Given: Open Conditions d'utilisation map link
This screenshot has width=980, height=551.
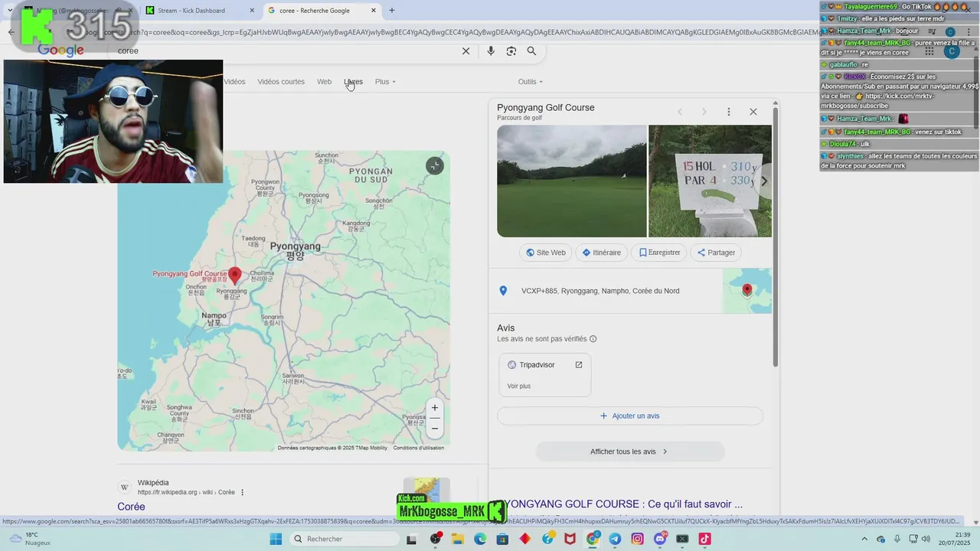Looking at the screenshot, I should 419,448.
